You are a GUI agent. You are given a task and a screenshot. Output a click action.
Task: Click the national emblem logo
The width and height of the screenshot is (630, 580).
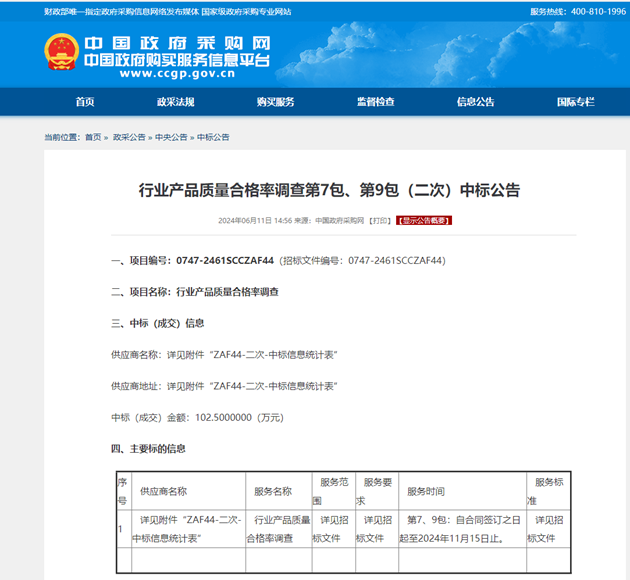pyautogui.click(x=61, y=52)
